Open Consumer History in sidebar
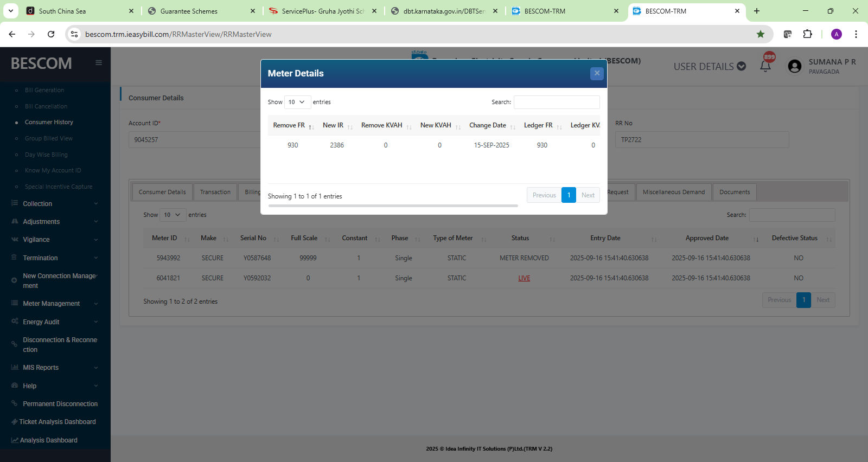 click(49, 123)
